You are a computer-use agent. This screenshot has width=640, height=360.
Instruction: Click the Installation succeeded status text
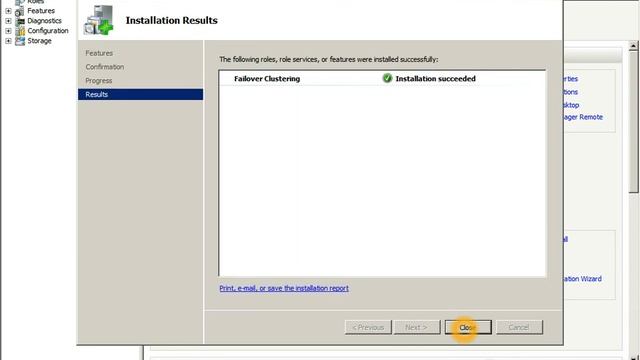click(435, 79)
